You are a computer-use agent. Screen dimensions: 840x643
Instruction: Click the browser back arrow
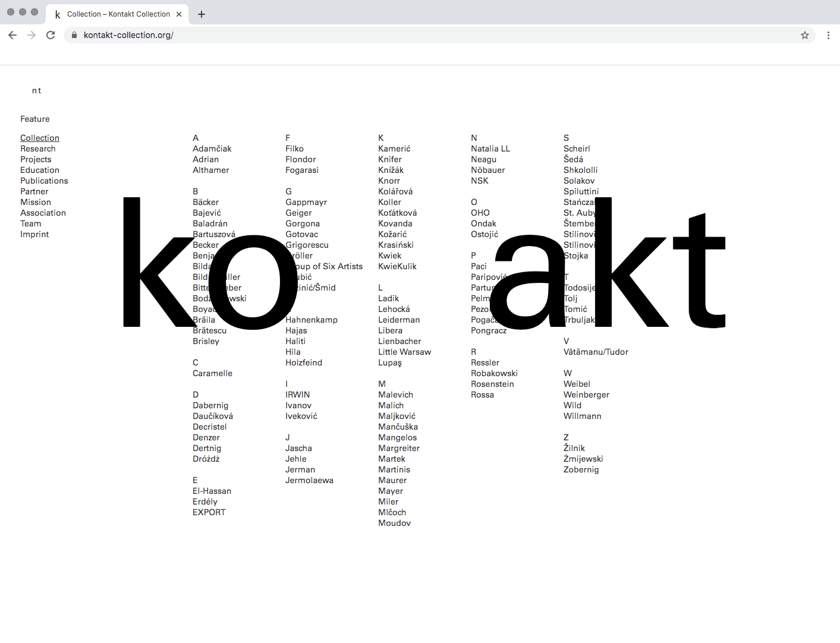pos(12,35)
